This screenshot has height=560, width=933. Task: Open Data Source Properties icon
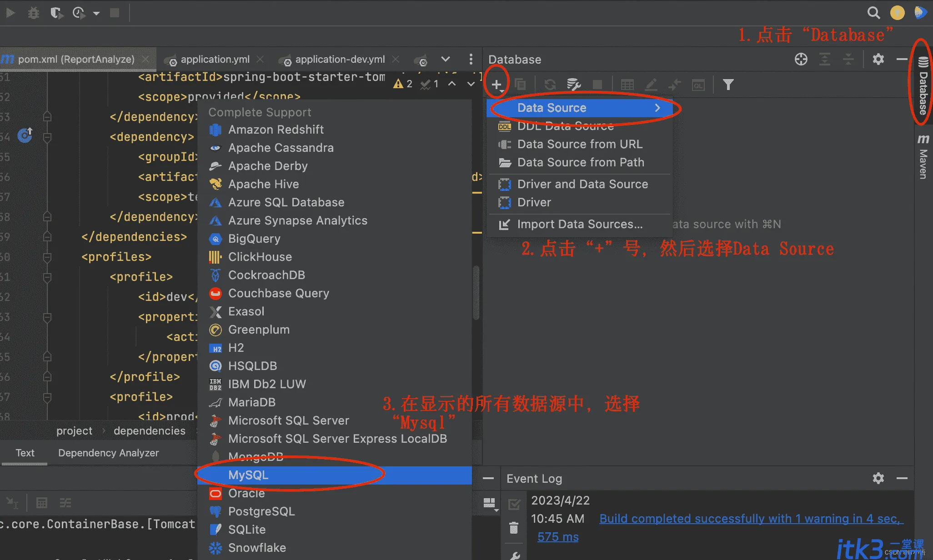click(x=574, y=85)
